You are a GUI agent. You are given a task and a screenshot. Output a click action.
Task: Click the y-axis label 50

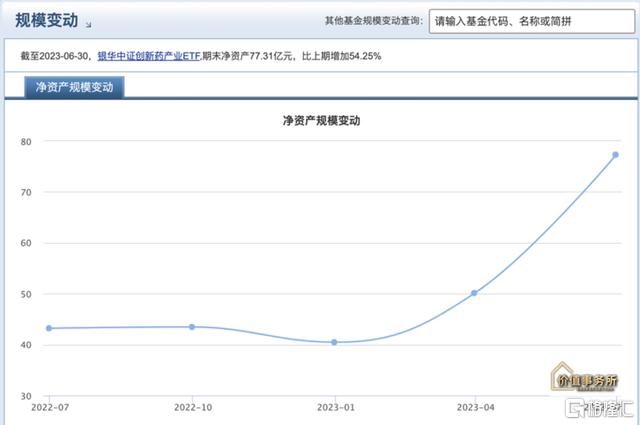tap(26, 294)
